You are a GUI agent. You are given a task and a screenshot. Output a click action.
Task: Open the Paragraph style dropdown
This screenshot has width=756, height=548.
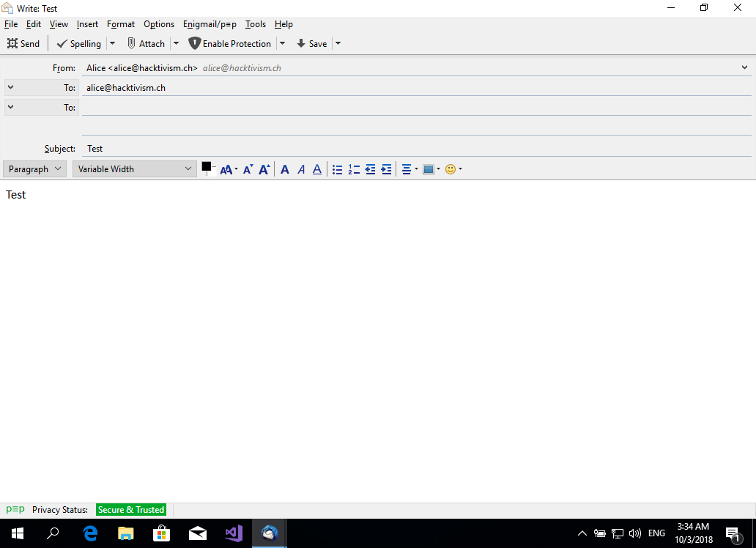[34, 169]
